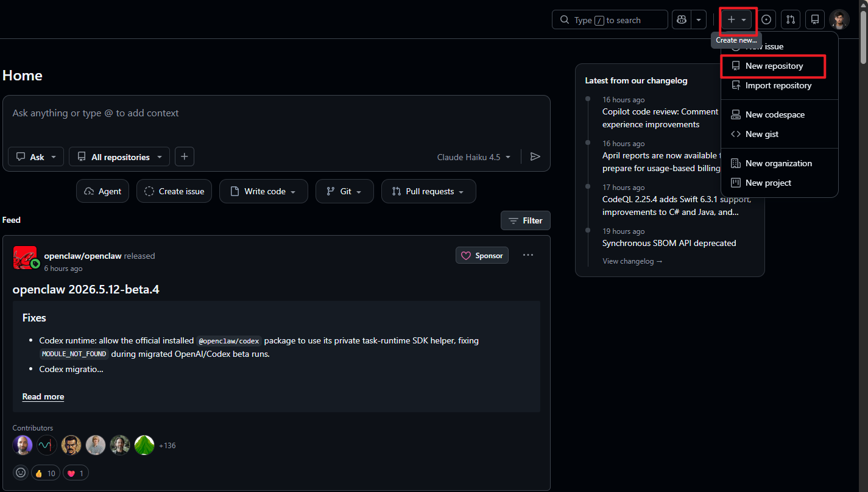Viewport: 868px width, 492px height.
Task: Expand the Git dropdown
Action: click(345, 191)
